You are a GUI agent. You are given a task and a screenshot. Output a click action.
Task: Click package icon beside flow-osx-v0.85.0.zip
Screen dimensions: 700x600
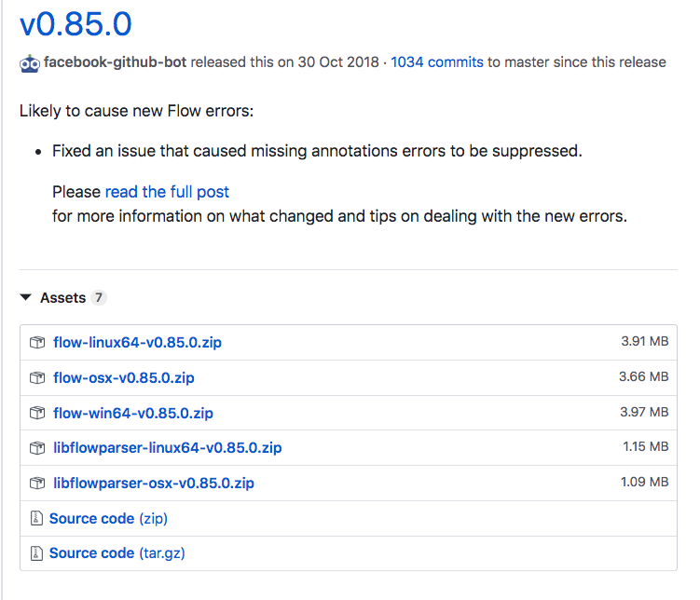(x=37, y=377)
